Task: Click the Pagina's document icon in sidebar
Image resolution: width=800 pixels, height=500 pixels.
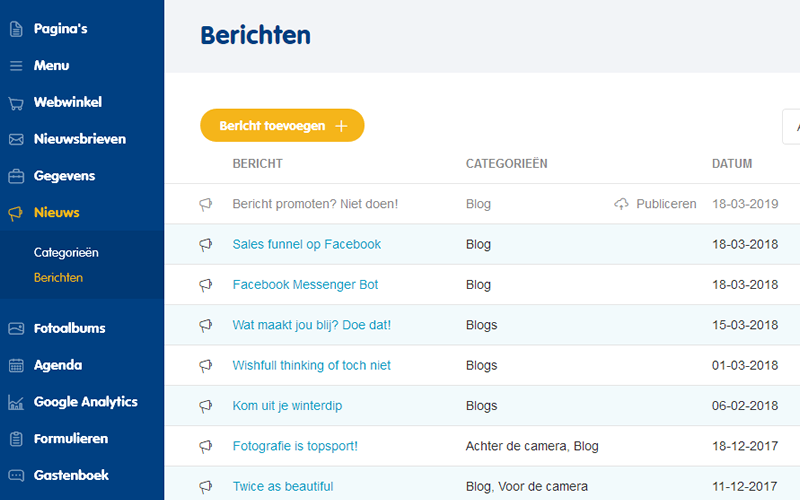Action: (x=16, y=29)
